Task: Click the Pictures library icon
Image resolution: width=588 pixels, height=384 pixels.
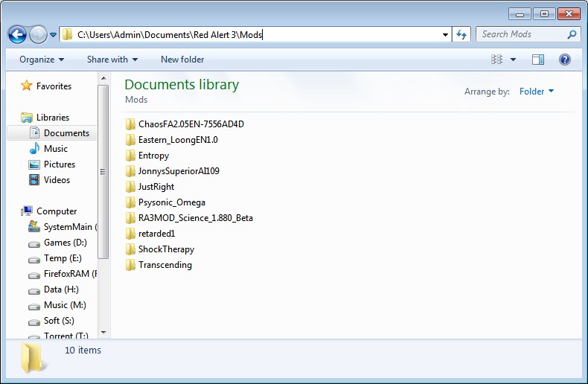Action: [x=34, y=164]
